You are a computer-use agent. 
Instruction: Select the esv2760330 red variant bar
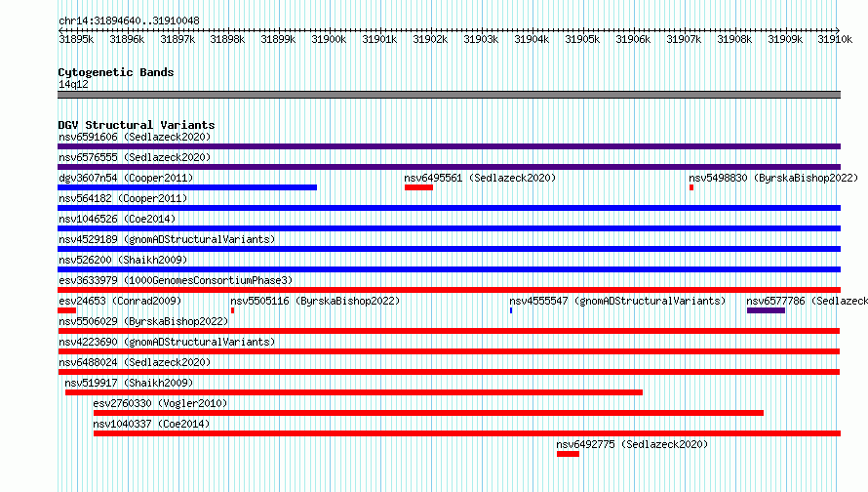point(428,413)
